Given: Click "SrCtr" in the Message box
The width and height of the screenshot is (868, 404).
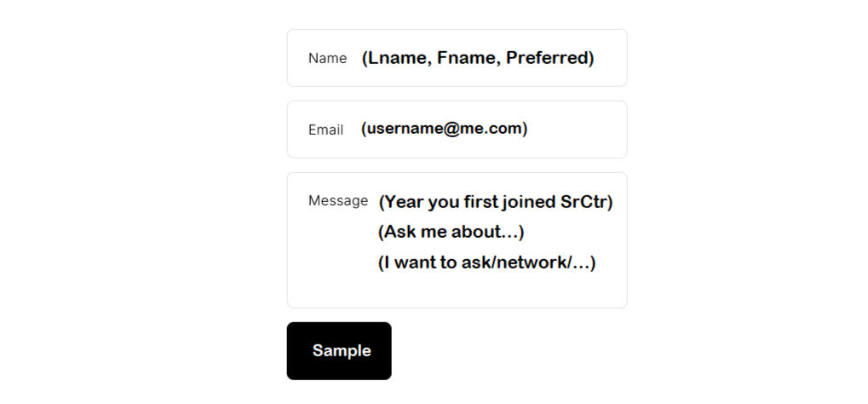Looking at the screenshot, I should [x=584, y=202].
